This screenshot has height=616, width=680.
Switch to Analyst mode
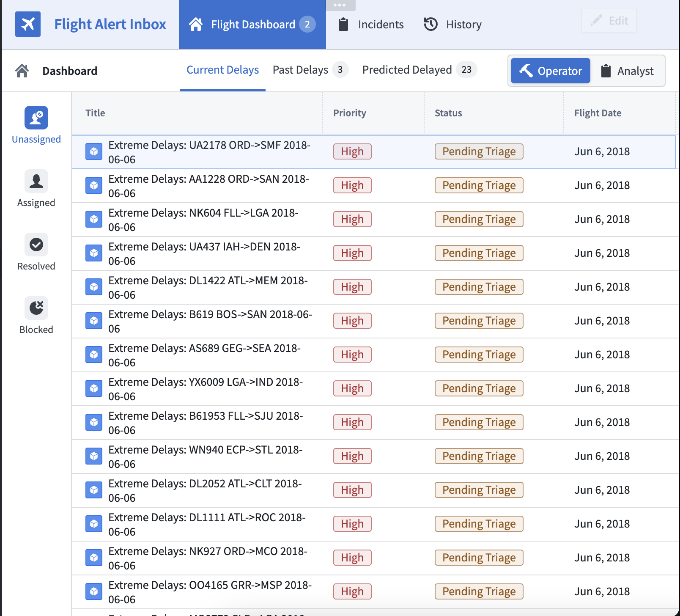627,71
